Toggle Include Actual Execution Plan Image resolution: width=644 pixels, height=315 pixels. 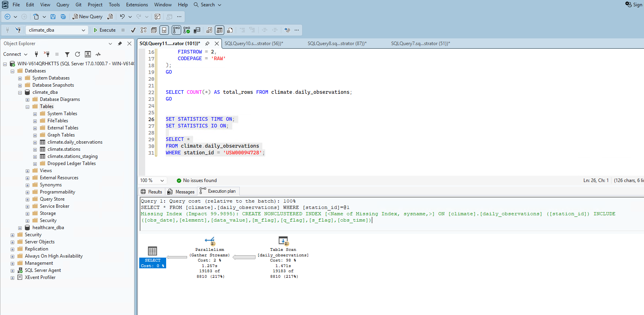click(176, 30)
